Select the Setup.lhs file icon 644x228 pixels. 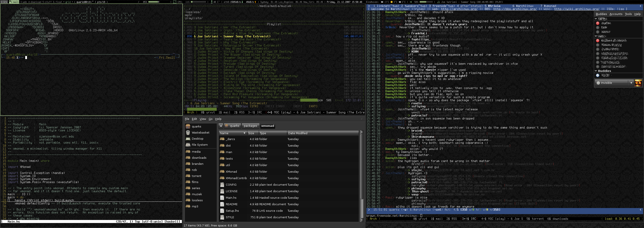pos(222,211)
